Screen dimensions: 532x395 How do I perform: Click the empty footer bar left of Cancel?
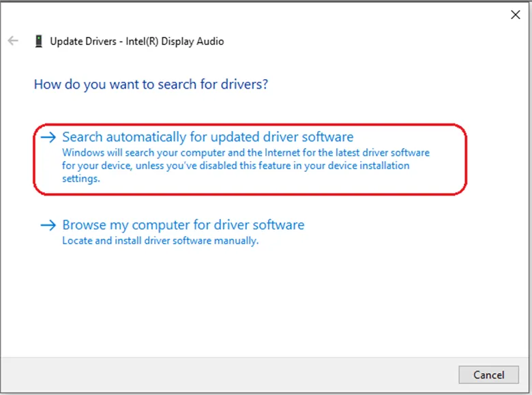tap(239, 375)
